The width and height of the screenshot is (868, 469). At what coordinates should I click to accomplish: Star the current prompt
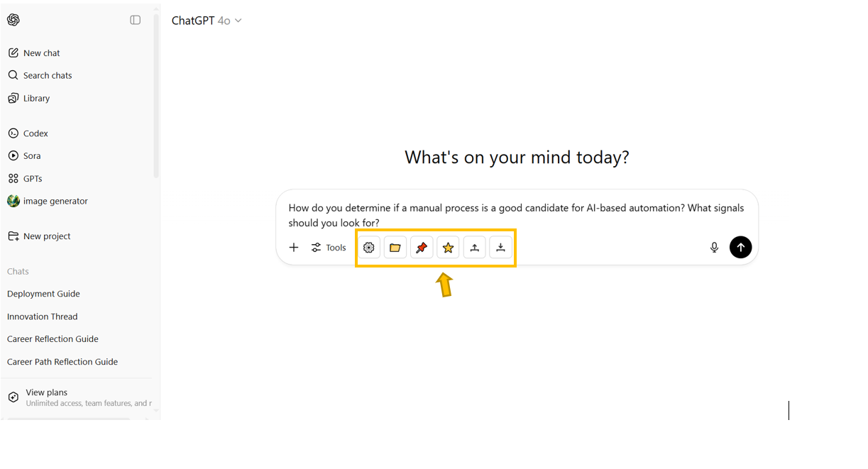pos(448,247)
